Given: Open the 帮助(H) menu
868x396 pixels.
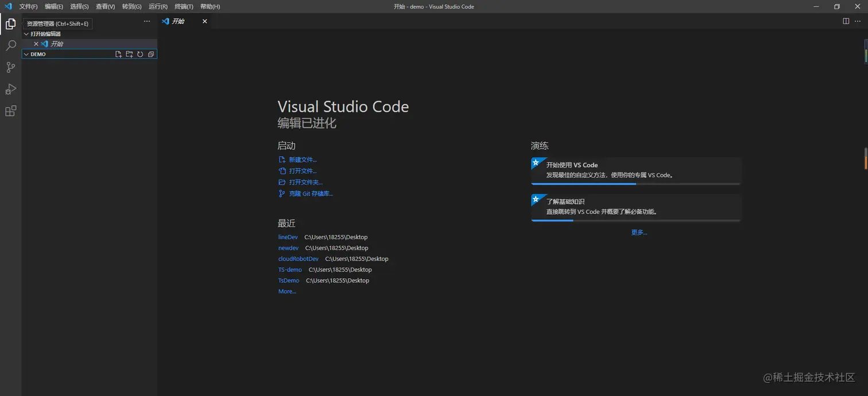Looking at the screenshot, I should click(x=210, y=6).
